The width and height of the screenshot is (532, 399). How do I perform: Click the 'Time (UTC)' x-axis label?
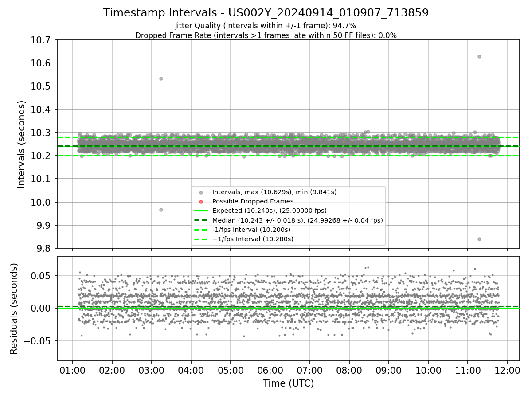tap(288, 383)
